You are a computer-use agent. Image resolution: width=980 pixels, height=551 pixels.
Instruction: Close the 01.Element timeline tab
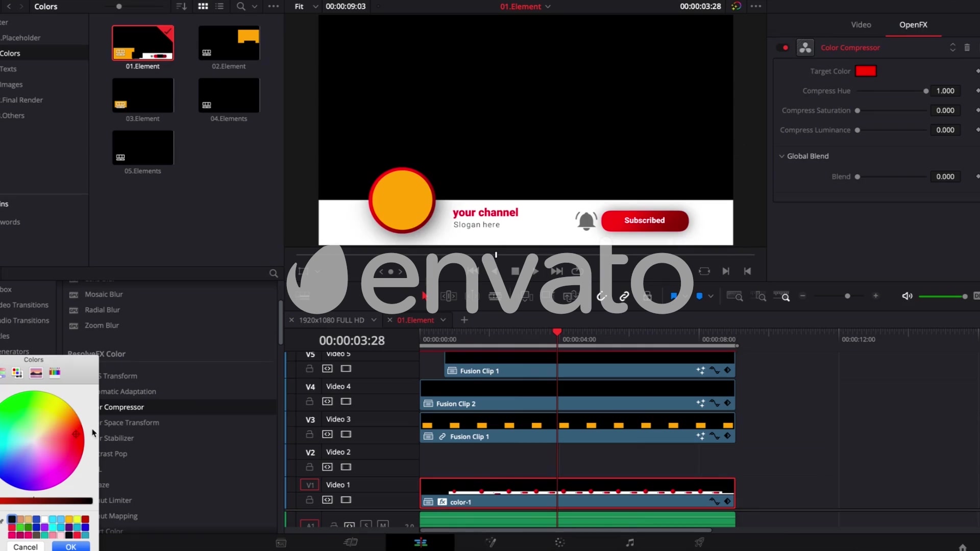pos(389,320)
